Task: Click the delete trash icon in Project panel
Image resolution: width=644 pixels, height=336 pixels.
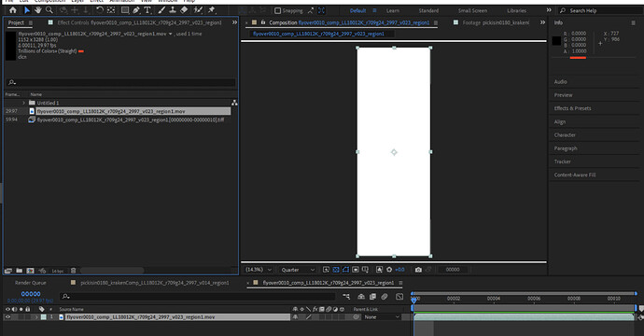Action: tap(73, 271)
